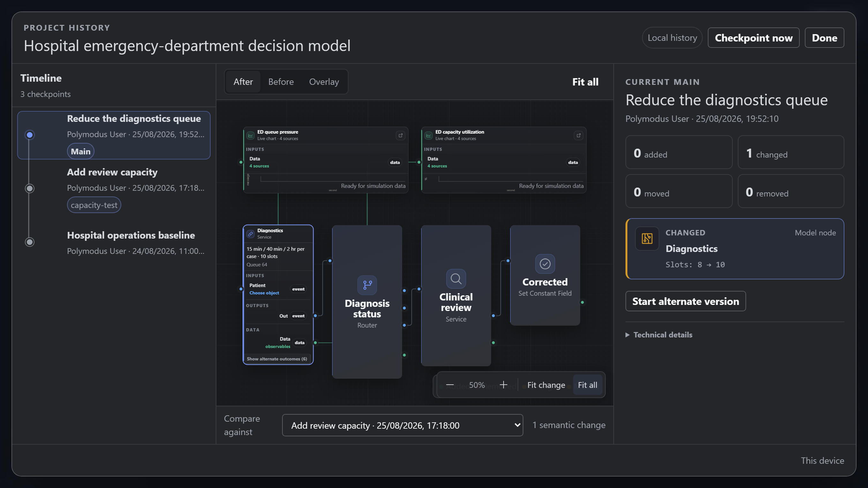Click the 0 moved stat card
The image size is (868, 488).
[x=679, y=191]
